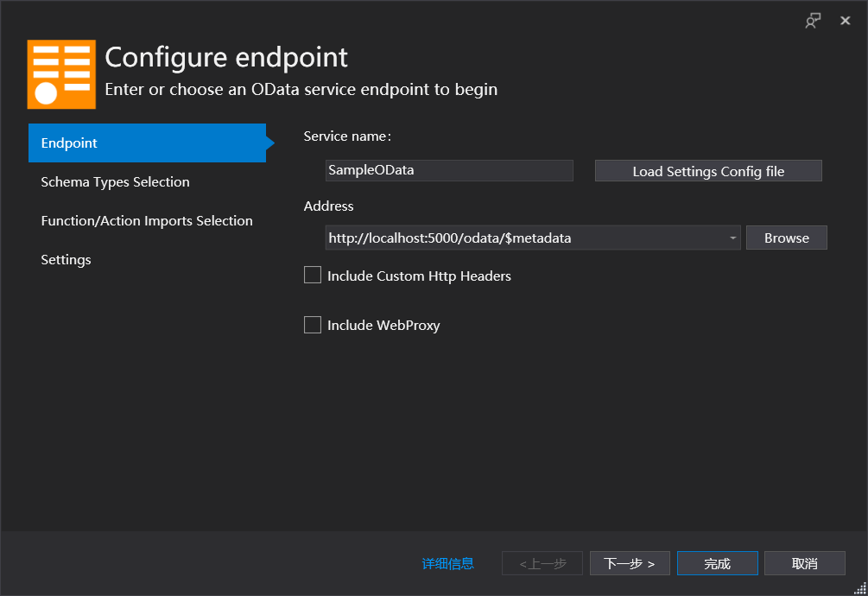Image resolution: width=868 pixels, height=596 pixels.
Task: Click the 下一步 next button
Action: click(x=630, y=563)
